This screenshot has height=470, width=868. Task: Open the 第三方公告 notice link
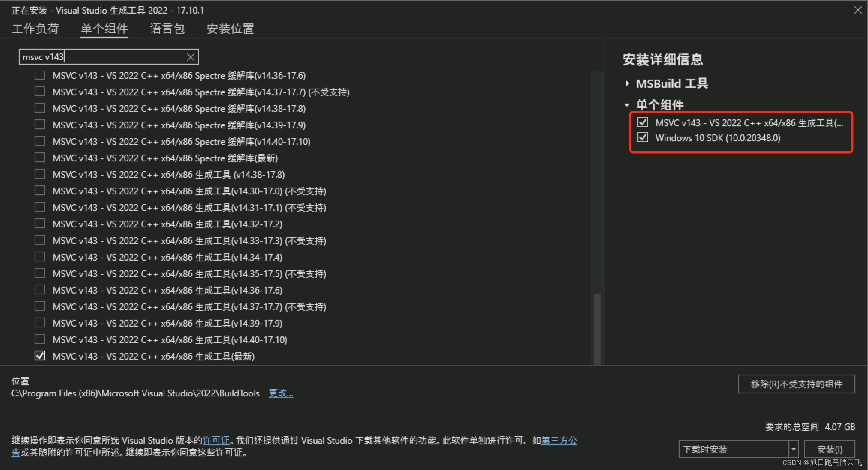point(559,440)
